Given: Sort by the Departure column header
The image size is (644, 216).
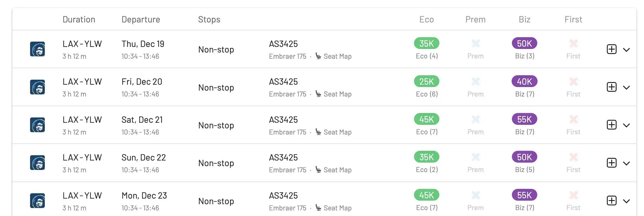Looking at the screenshot, I should (x=141, y=19).
